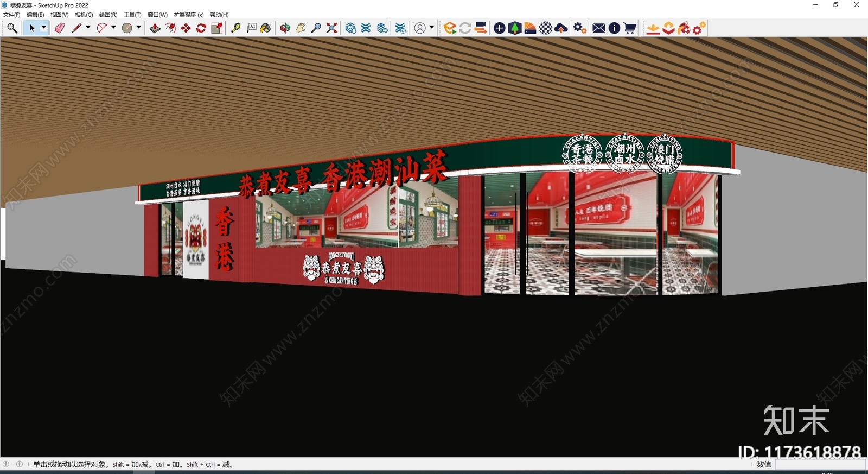Toggle Enscape live updates icon
Viewport: 868px width, 474px height.
pyautogui.click(x=465, y=28)
